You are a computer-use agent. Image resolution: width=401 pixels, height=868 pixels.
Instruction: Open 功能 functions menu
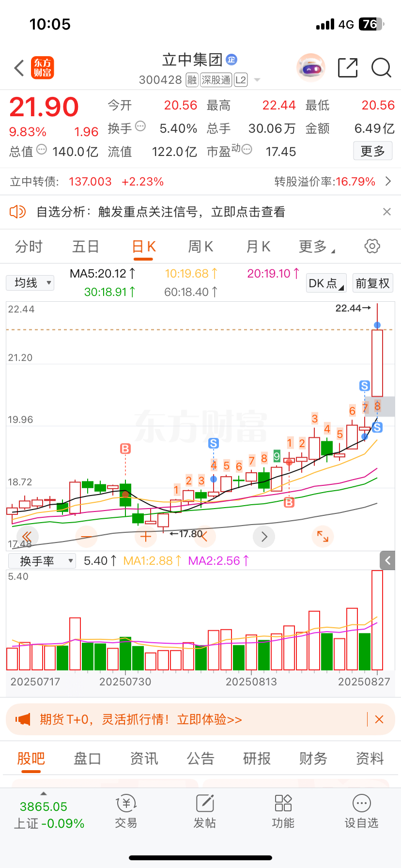tap(283, 812)
